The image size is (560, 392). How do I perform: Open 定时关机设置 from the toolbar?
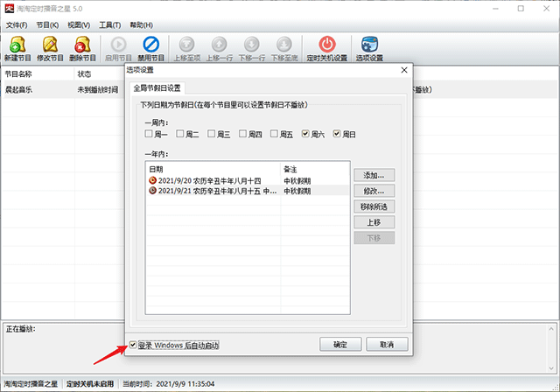(x=326, y=45)
